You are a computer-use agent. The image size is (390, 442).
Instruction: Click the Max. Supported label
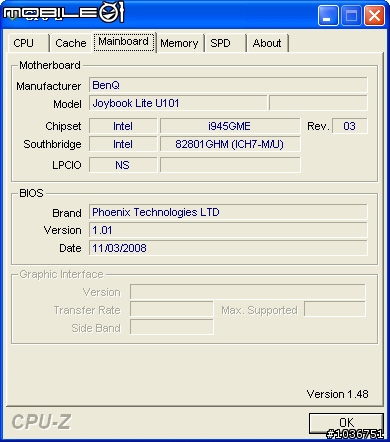(259, 310)
